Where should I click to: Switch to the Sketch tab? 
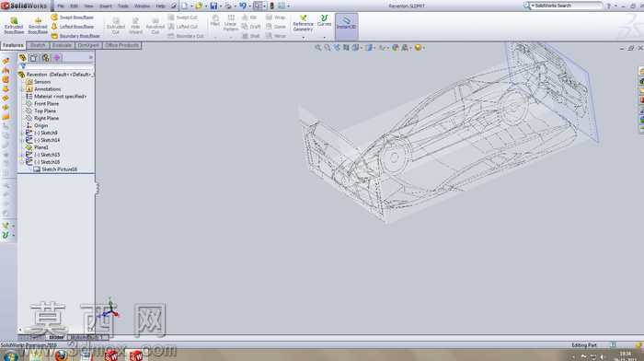pyautogui.click(x=38, y=45)
